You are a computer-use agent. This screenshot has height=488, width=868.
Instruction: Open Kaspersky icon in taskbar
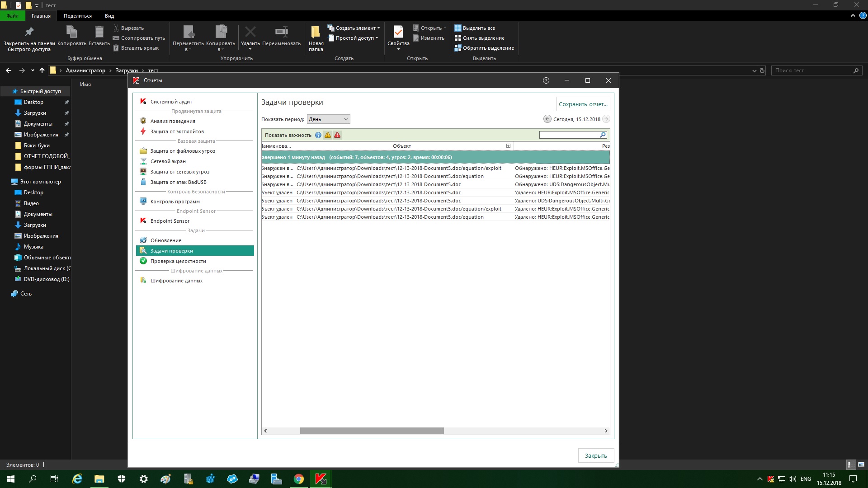[321, 479]
